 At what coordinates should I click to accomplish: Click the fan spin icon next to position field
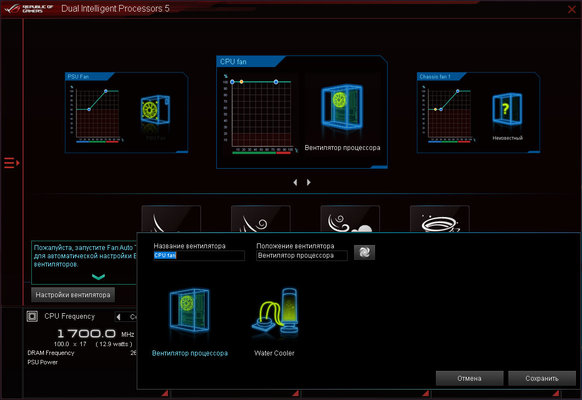click(364, 252)
